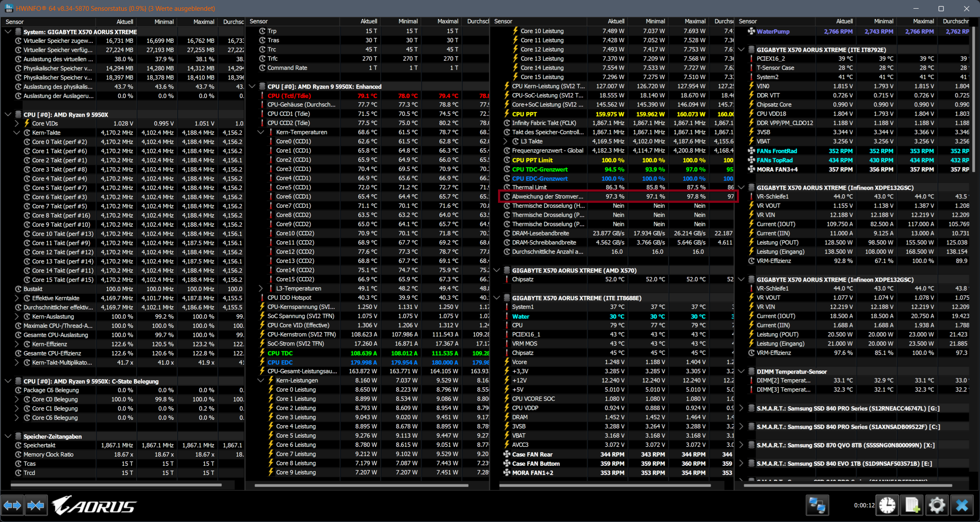The height and width of the screenshot is (522, 980).
Task: Expand the L3 Takte node
Action: click(x=505, y=141)
